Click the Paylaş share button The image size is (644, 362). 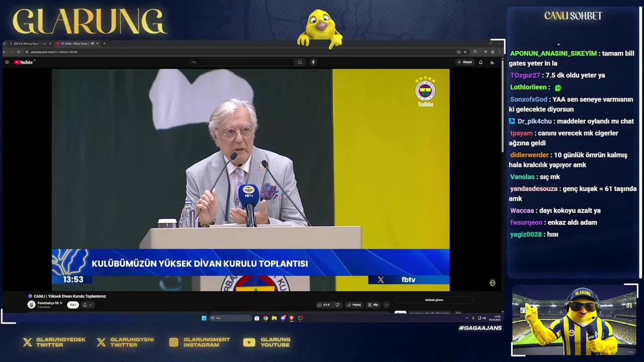click(x=354, y=305)
